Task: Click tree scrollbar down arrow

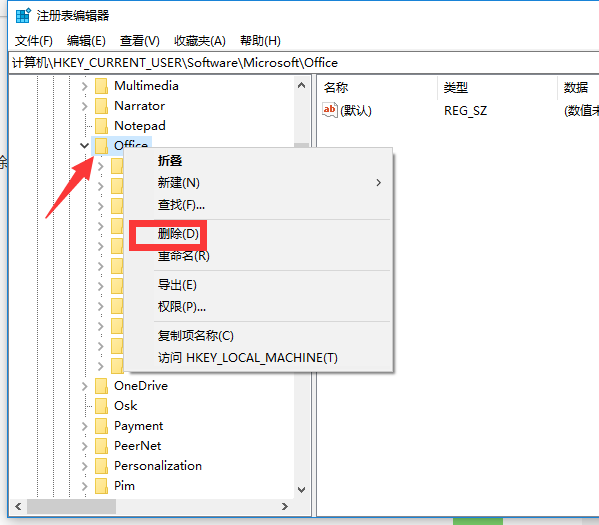Action: click(x=301, y=490)
